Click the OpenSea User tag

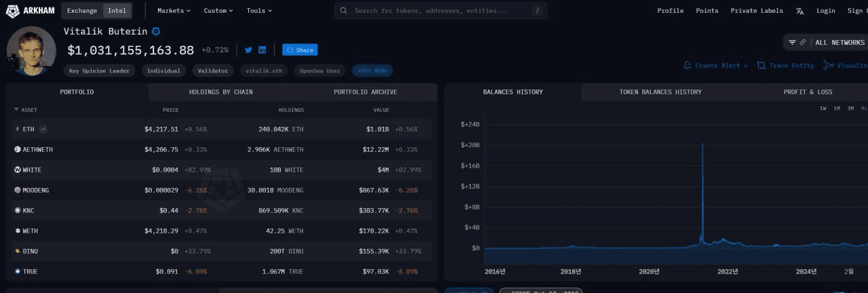[x=319, y=71]
